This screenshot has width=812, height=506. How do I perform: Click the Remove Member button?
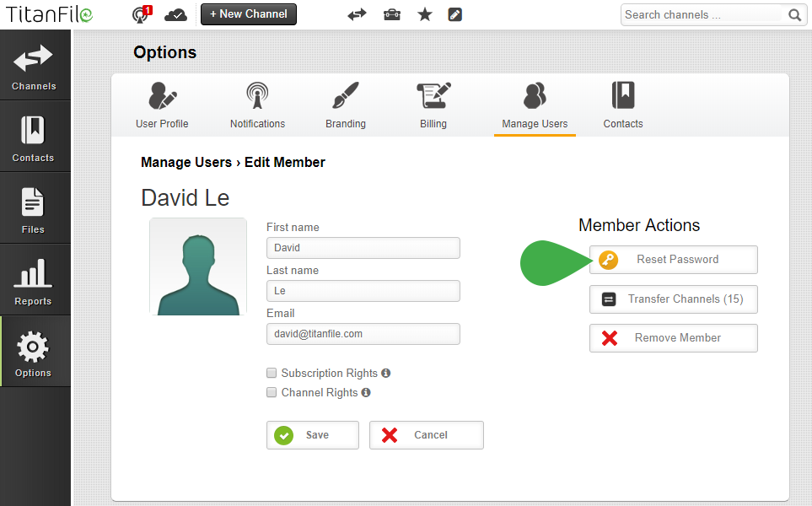click(x=673, y=338)
